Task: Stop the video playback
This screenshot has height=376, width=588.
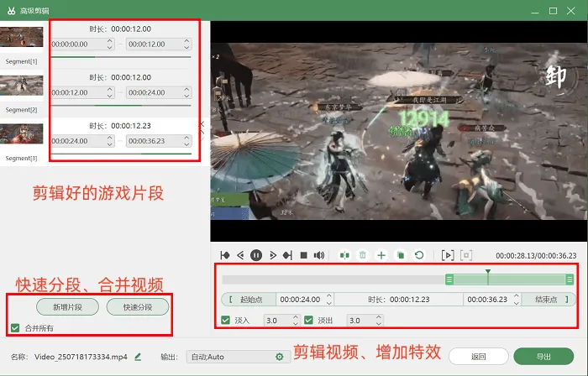Action: pos(304,255)
